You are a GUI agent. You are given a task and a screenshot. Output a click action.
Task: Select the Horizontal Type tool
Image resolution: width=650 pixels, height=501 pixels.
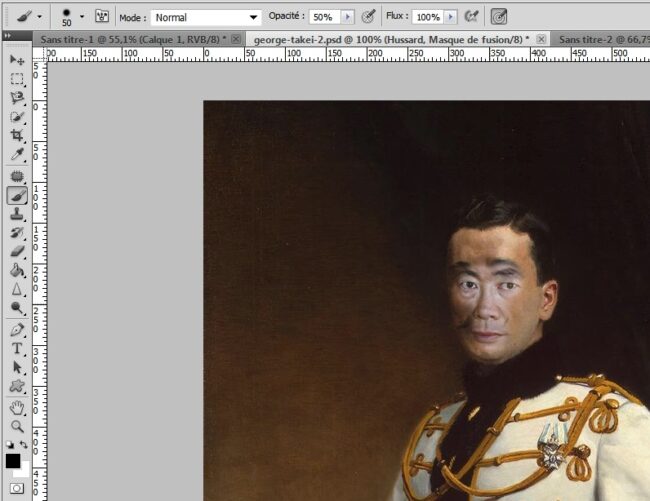[17, 348]
